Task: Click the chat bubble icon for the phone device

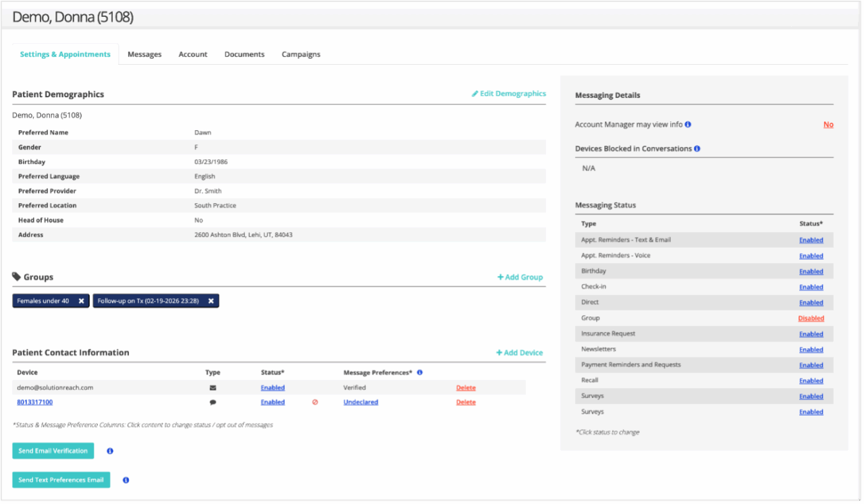Action: [213, 401]
